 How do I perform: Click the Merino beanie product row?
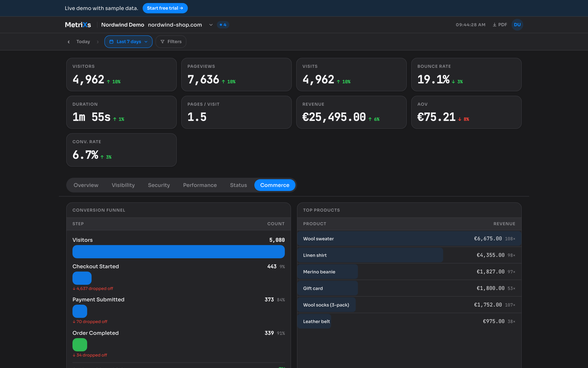click(409, 272)
